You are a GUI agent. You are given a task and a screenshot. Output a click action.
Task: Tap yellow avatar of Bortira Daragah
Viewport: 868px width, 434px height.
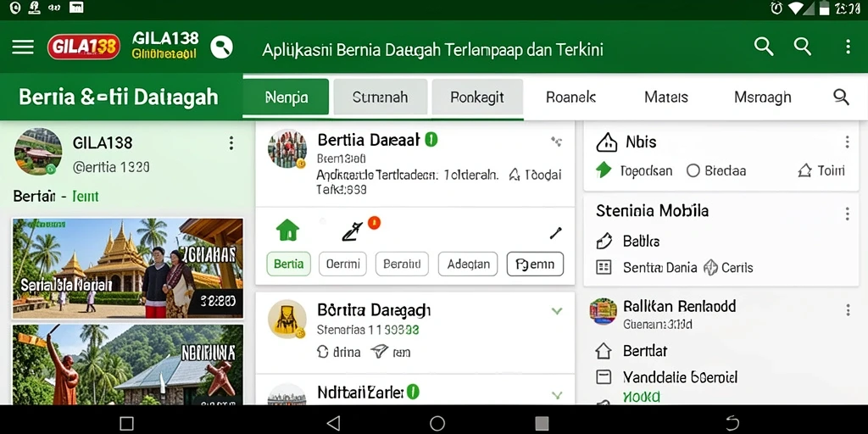point(287,320)
